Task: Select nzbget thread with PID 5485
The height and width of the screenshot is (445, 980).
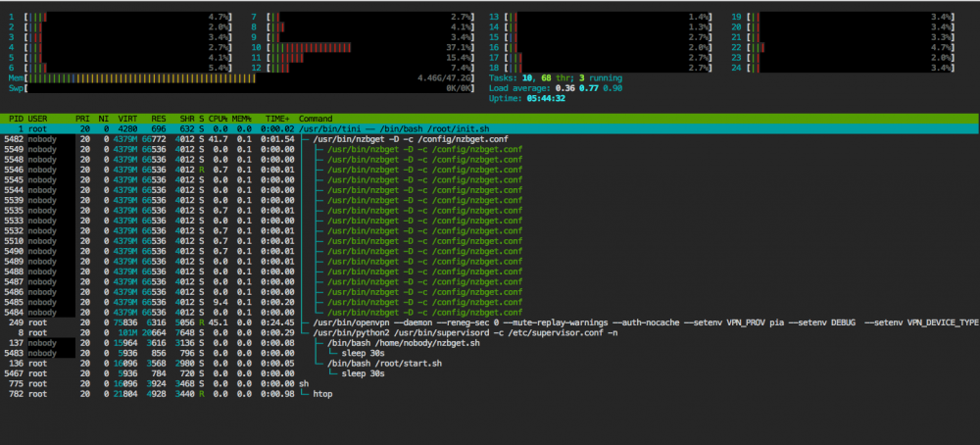Action: tap(490, 302)
